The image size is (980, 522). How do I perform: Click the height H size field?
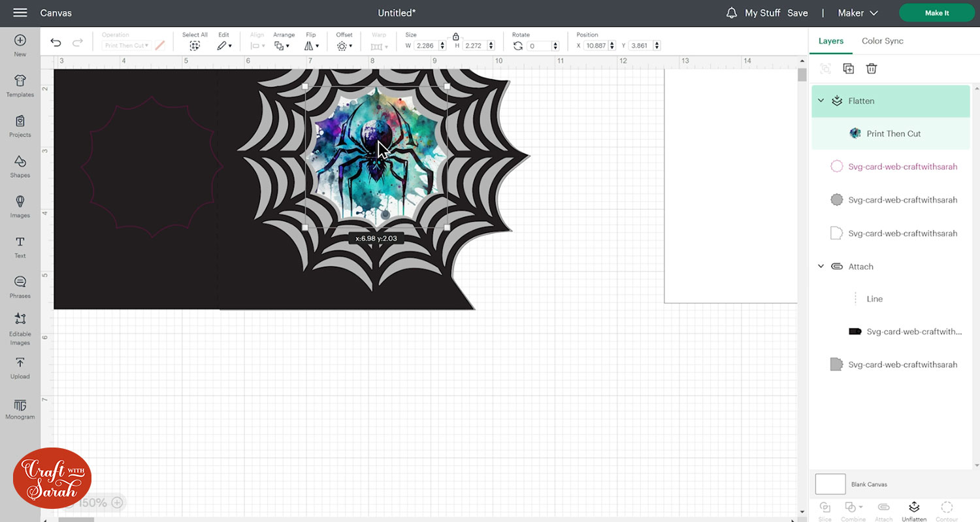pyautogui.click(x=475, y=46)
